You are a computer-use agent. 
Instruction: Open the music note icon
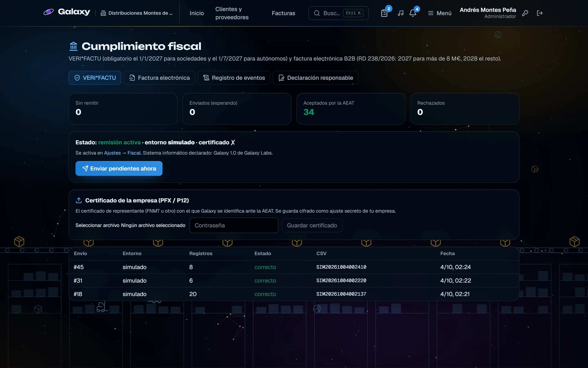pyautogui.click(x=401, y=13)
